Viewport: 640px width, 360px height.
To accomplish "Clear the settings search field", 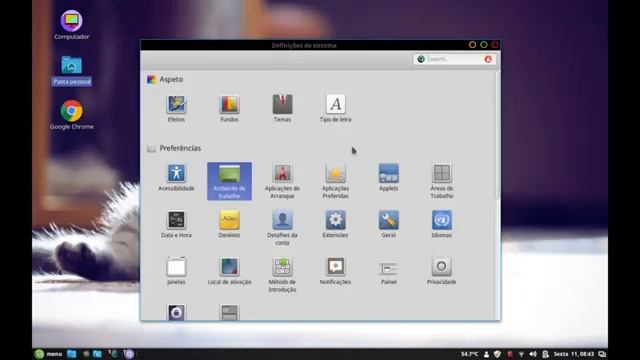I will (488, 59).
